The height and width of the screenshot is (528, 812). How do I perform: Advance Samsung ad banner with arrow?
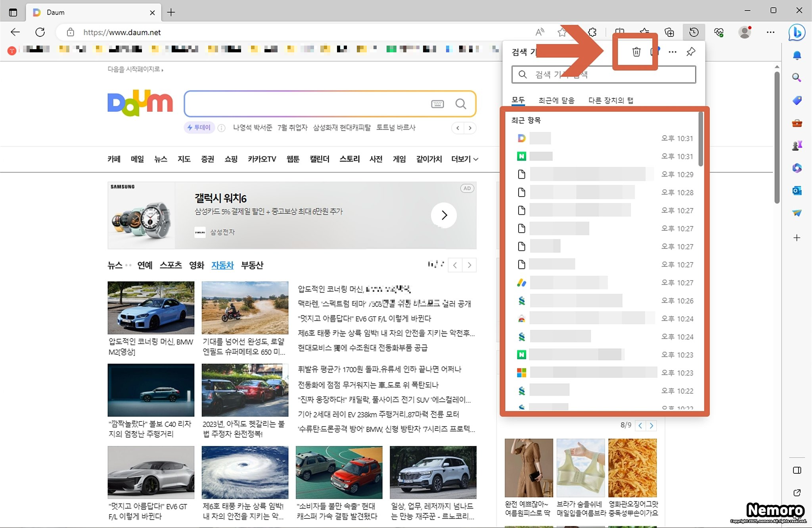(444, 215)
